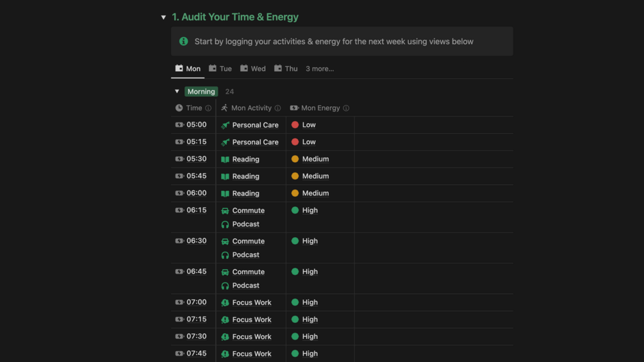Click the battery icon beside 05:00

pos(179,125)
